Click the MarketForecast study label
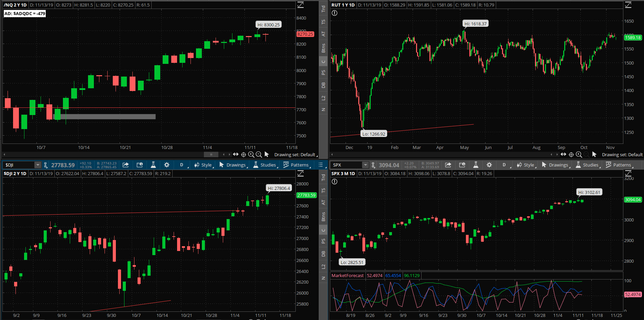Viewport: 644px width, 320px height. click(347, 275)
